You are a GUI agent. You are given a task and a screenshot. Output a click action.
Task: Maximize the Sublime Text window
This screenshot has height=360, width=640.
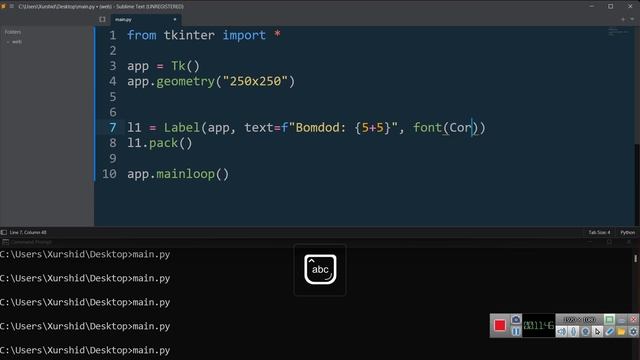[x=611, y=6]
